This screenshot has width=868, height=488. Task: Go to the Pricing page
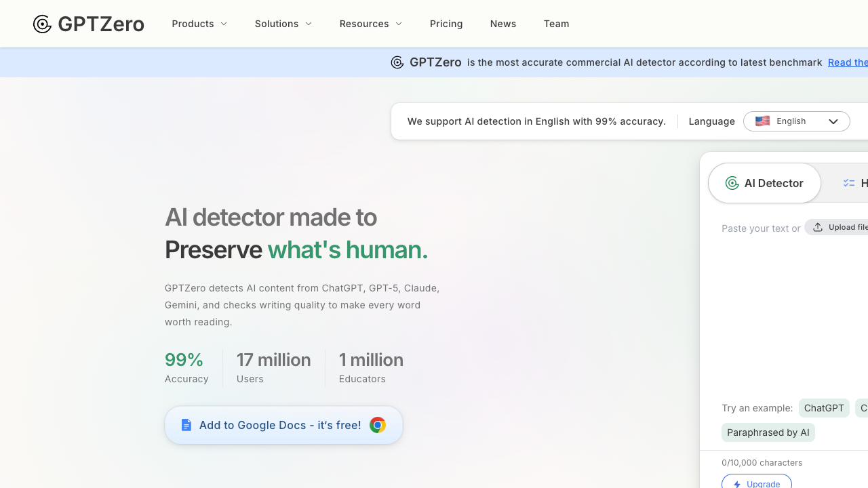tap(446, 24)
